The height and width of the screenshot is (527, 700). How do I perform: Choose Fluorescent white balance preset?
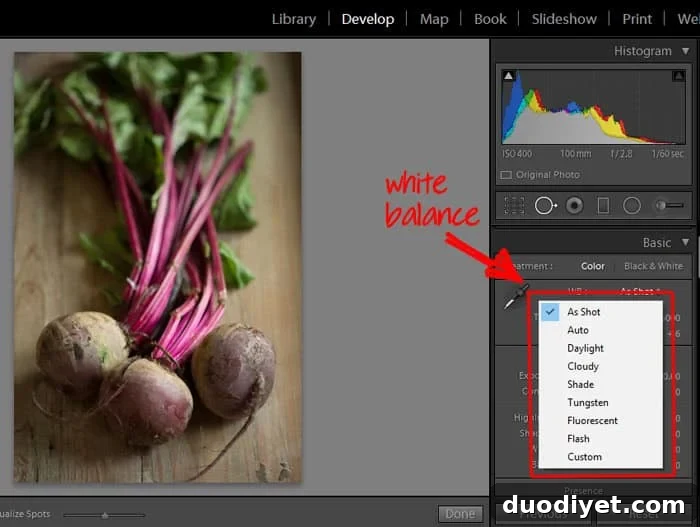600,420
